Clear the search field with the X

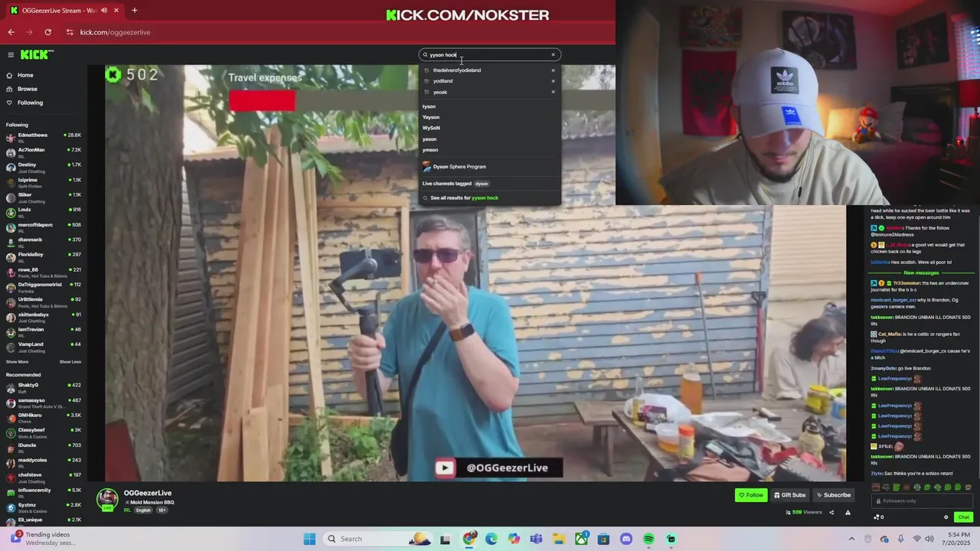pos(553,54)
